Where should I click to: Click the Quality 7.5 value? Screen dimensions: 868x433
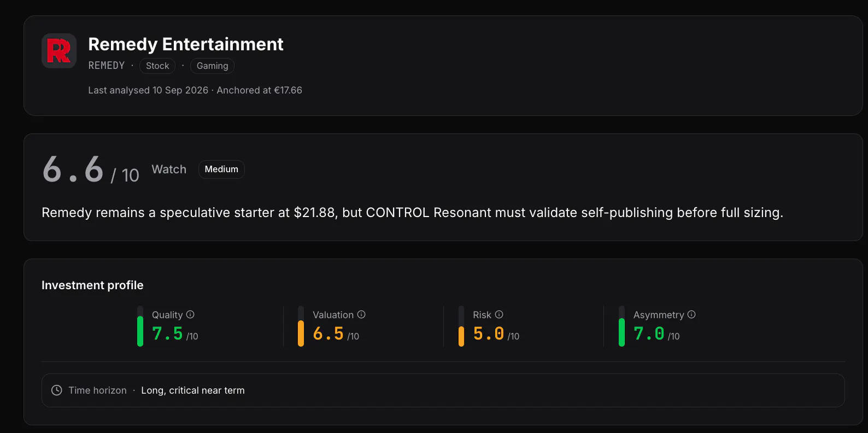click(x=167, y=333)
